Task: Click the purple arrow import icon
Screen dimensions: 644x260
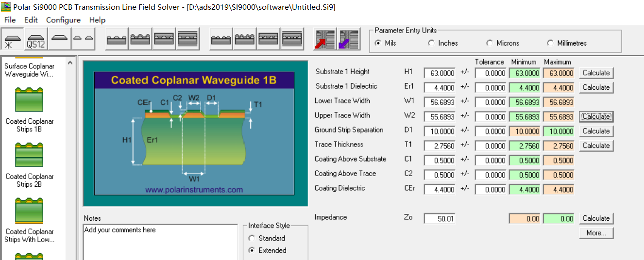Action: tap(349, 40)
